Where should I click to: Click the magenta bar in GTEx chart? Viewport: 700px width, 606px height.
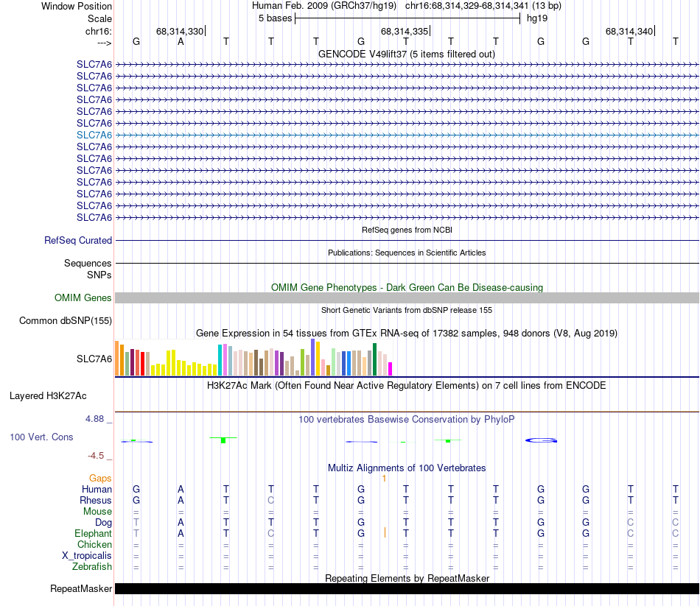click(x=391, y=368)
